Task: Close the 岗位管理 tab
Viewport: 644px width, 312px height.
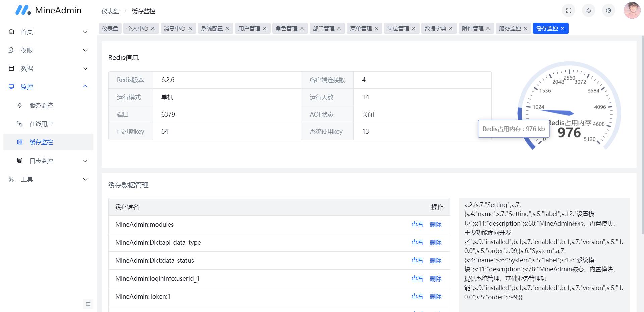Action: click(x=414, y=28)
